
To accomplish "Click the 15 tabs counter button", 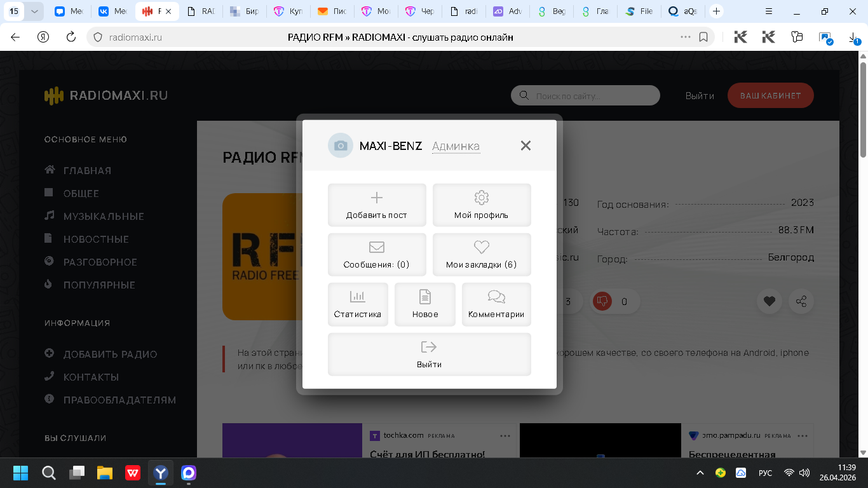I will click(14, 11).
